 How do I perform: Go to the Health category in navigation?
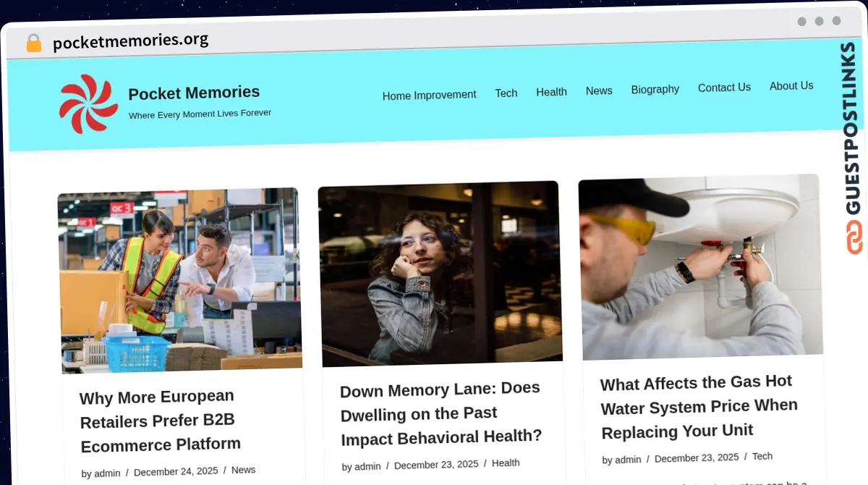tap(551, 92)
